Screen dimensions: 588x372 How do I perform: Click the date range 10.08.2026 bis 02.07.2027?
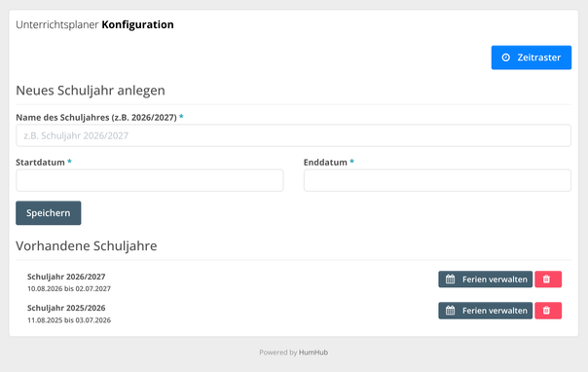69,289
